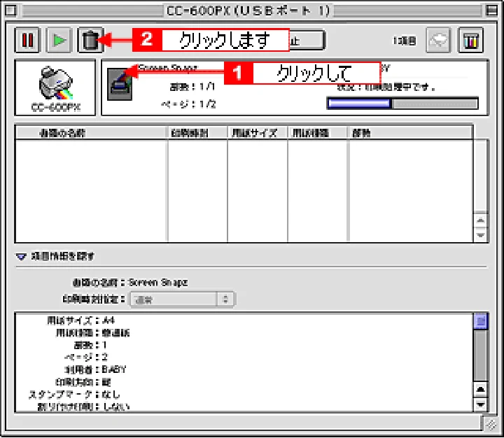
Task: Pause printing with the red bars button
Action: [x=27, y=40]
